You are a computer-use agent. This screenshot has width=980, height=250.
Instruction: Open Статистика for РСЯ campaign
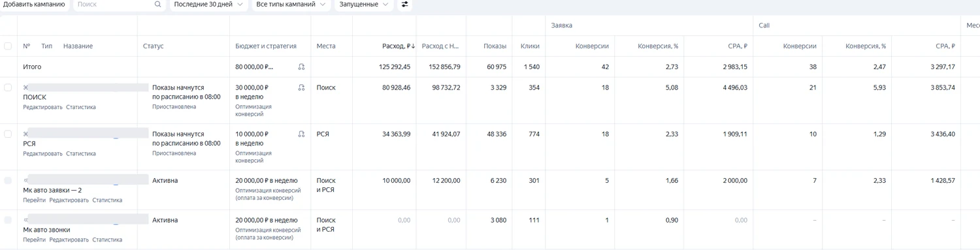tap(81, 153)
